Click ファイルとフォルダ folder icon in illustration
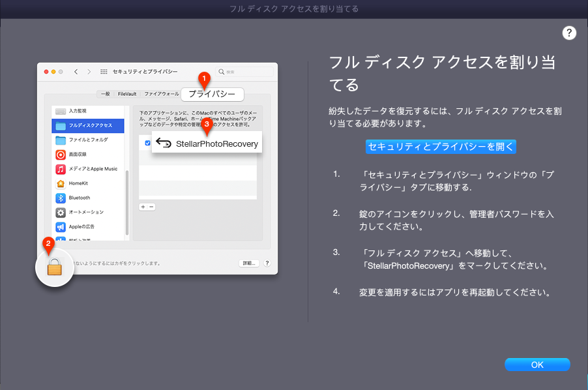This screenshot has height=390, width=588. pos(61,140)
